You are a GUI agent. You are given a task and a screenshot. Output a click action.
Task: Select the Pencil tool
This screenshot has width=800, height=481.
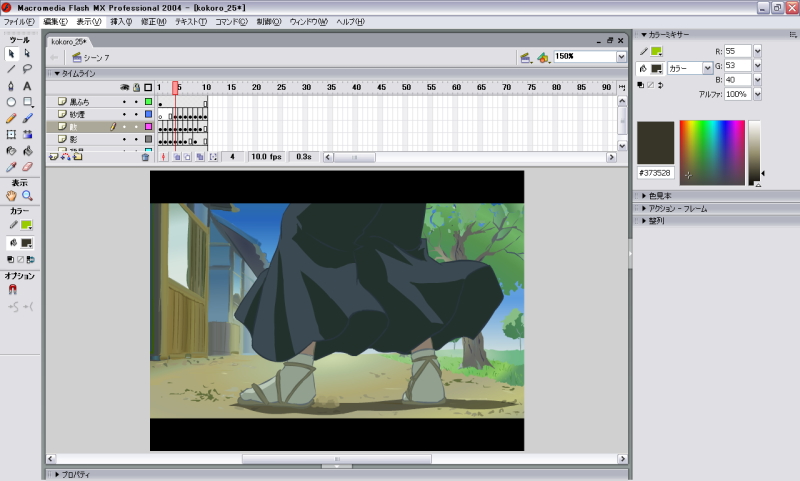click(x=11, y=118)
